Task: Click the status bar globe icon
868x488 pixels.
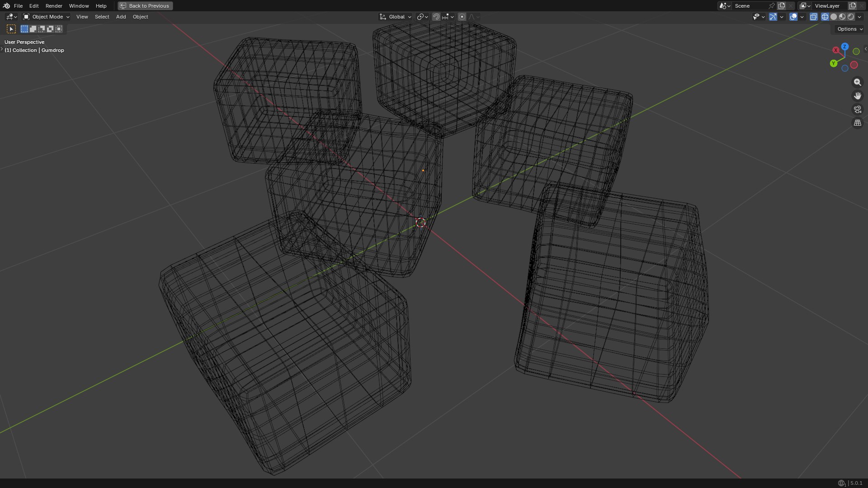Action: (x=841, y=483)
